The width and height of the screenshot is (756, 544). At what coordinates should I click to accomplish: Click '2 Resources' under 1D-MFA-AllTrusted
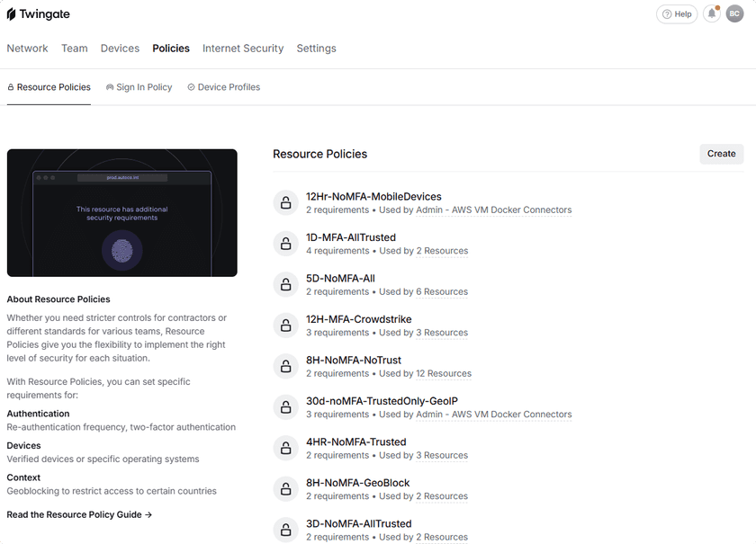click(x=442, y=251)
